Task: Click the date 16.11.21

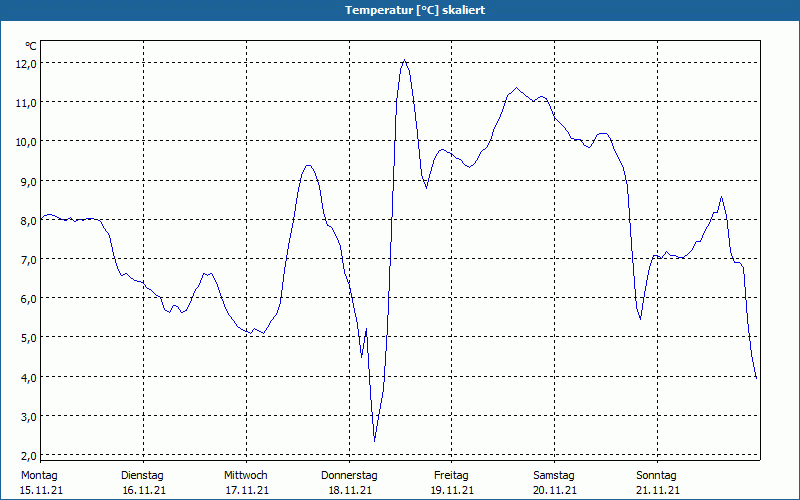Action: (144, 491)
